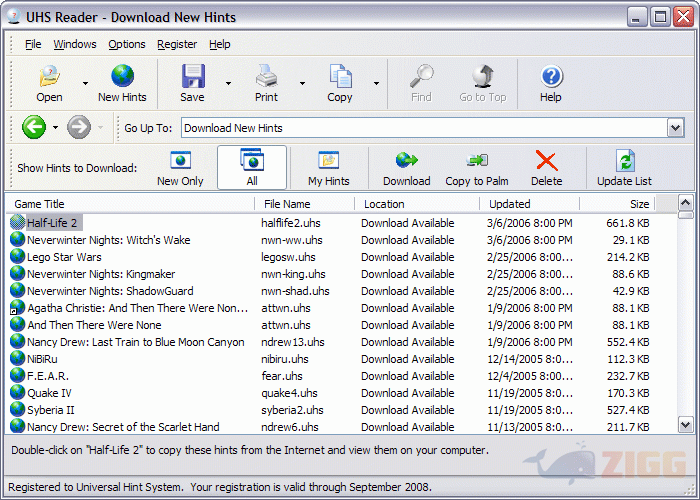This screenshot has height=500, width=700.
Task: Click the gray forward arrow button
Action: pos(79,127)
